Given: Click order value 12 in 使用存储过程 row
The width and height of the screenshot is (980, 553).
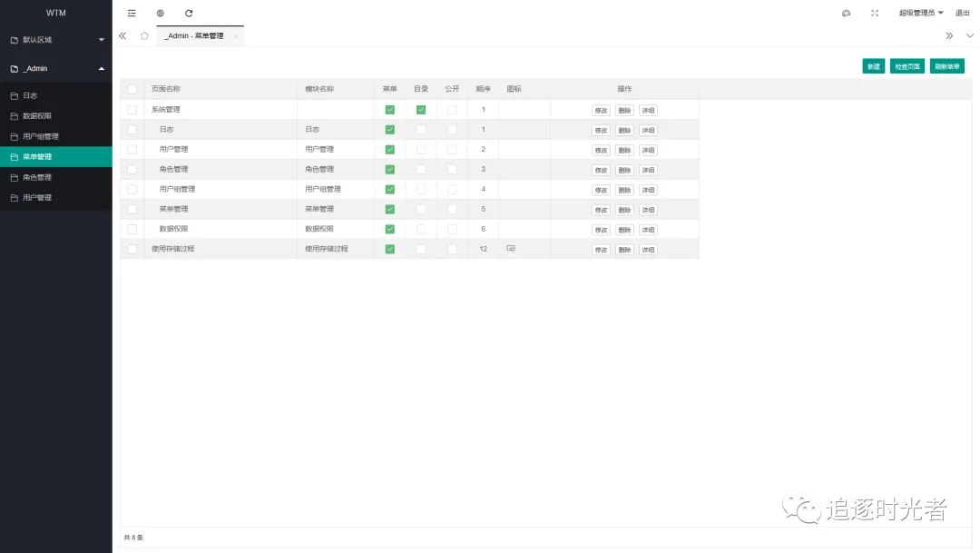Looking at the screenshot, I should click(x=483, y=249).
